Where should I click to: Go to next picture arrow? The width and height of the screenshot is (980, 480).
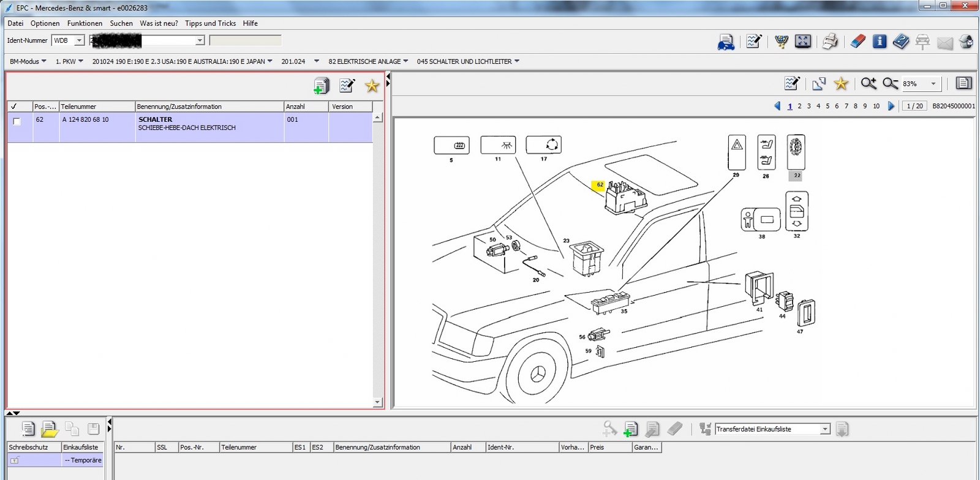[x=891, y=106]
